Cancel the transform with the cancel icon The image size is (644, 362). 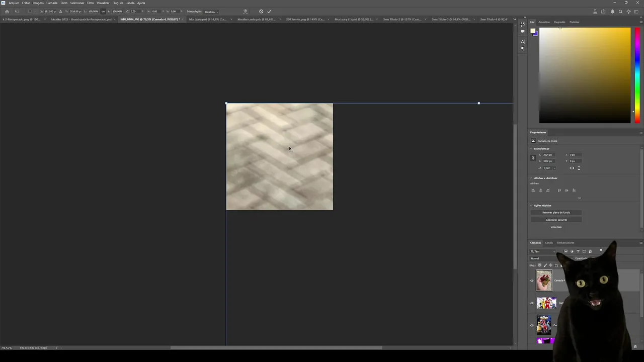pyautogui.click(x=261, y=12)
